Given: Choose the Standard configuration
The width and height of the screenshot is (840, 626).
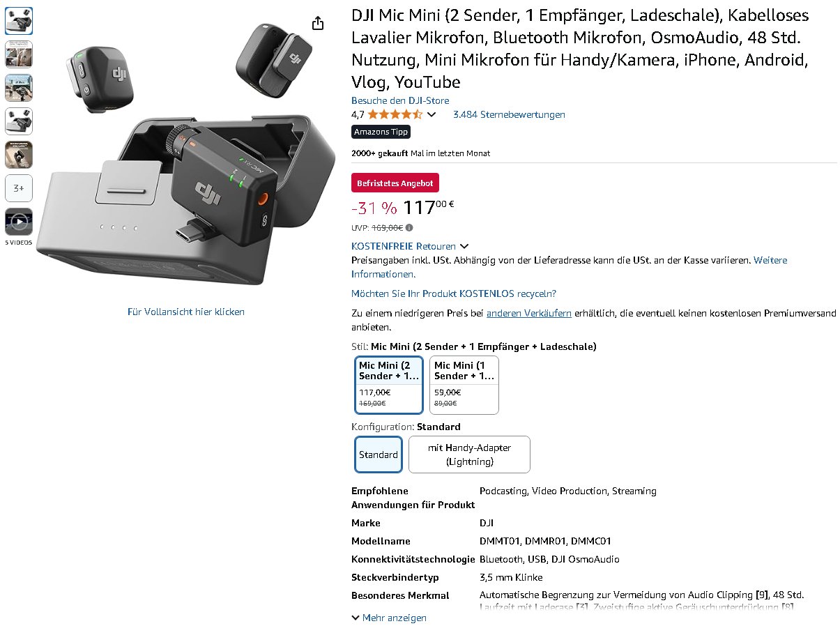Looking at the screenshot, I should [379, 455].
